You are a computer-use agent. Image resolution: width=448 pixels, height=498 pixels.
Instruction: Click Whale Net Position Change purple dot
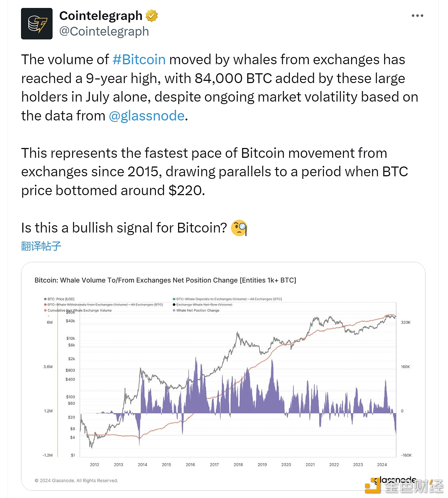[174, 310]
